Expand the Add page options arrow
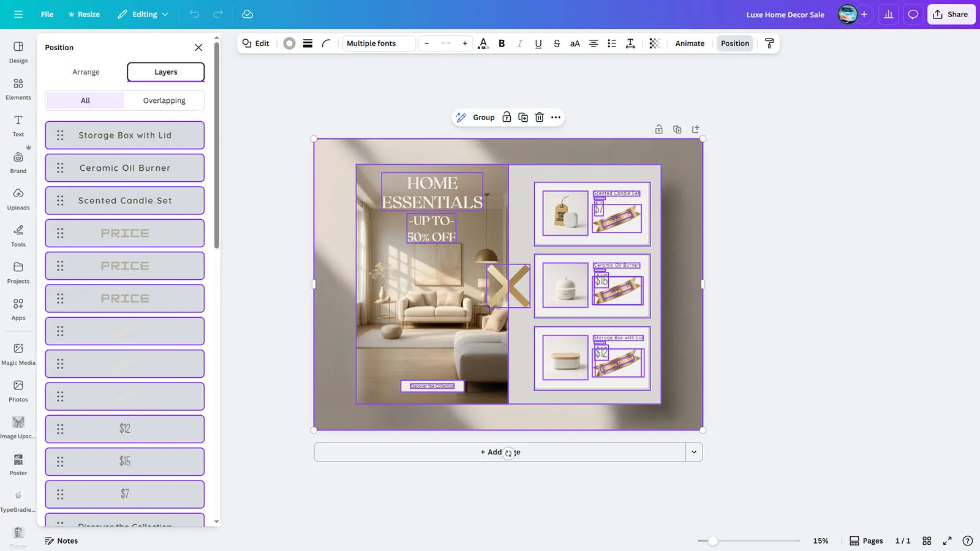Image resolution: width=980 pixels, height=551 pixels. coord(694,452)
